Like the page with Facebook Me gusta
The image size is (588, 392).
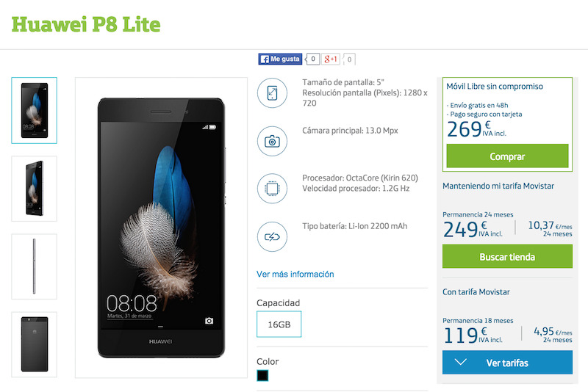coord(280,59)
